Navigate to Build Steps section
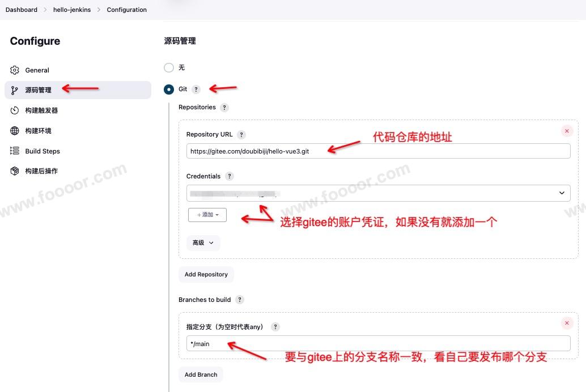586x392 pixels. [43, 151]
